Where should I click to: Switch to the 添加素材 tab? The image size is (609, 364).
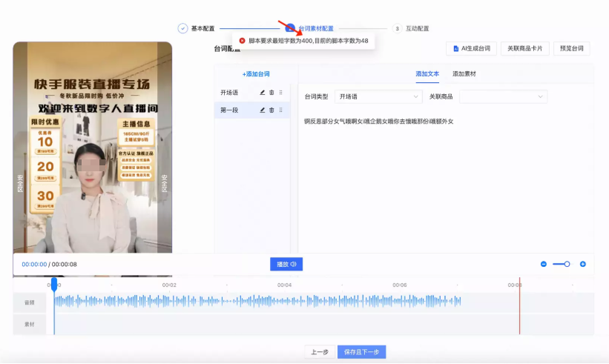coord(464,73)
